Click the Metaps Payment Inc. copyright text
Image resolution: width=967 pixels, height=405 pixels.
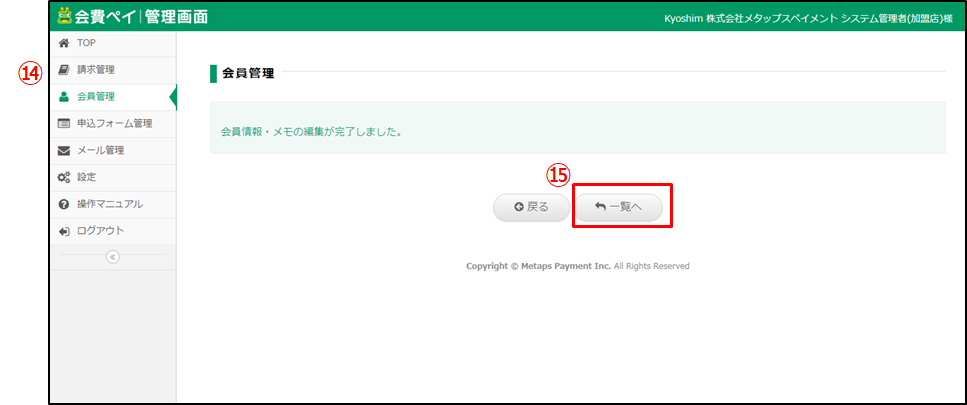pos(577,266)
